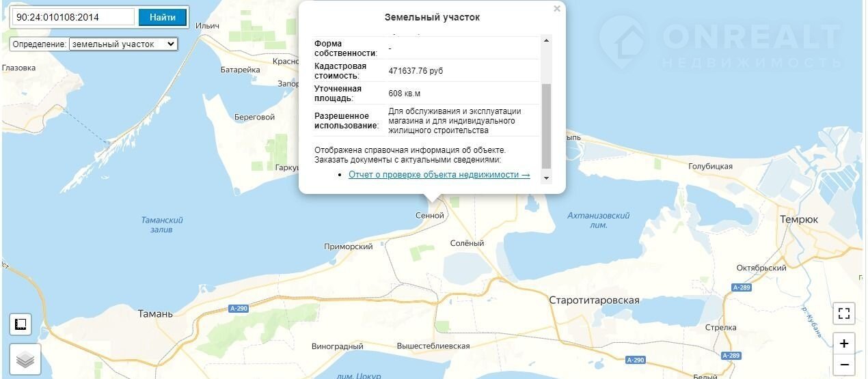868x379 pixels.
Task: Close the Земельный участок popup
Action: [557, 9]
